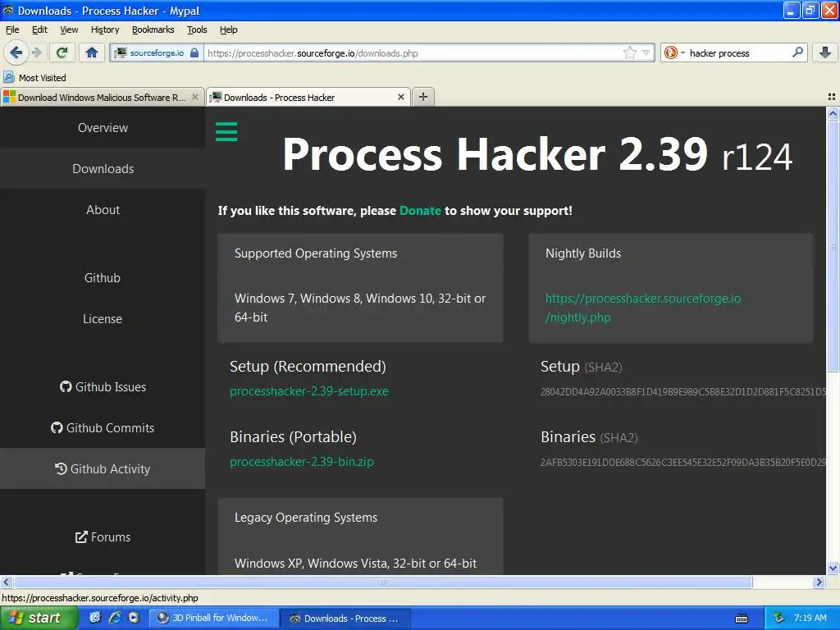Click the sourceforge.io site identity label
Image resolution: width=840 pixels, height=630 pixels.
tap(157, 52)
